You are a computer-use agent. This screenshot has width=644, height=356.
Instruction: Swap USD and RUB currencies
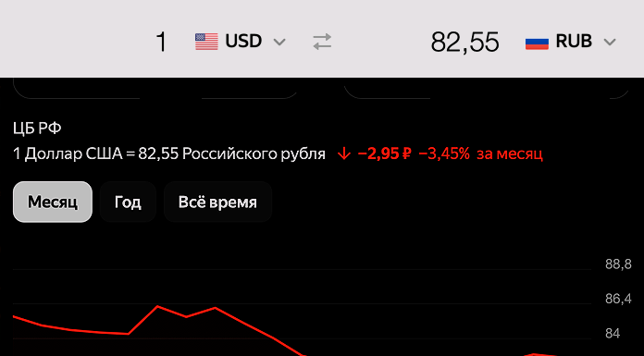(322, 42)
